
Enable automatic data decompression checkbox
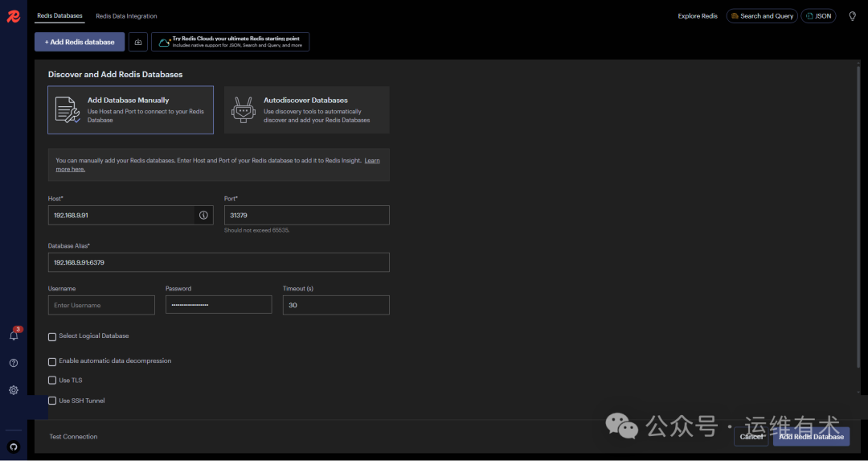click(52, 362)
